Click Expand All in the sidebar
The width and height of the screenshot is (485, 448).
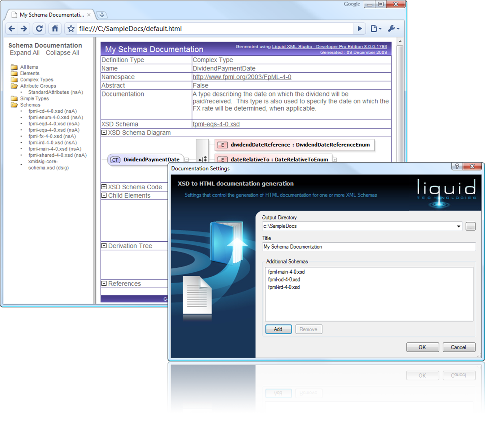point(25,53)
